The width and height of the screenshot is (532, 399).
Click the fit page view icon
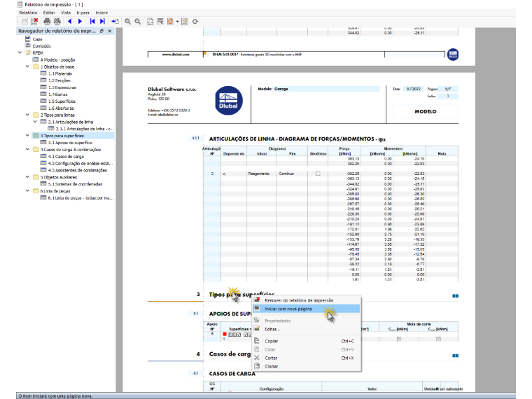pos(150,22)
